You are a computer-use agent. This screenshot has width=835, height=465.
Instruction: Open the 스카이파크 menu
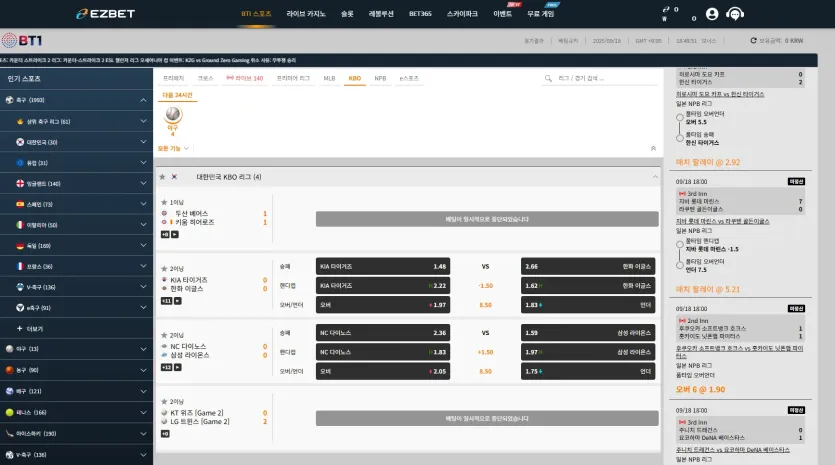coord(462,14)
